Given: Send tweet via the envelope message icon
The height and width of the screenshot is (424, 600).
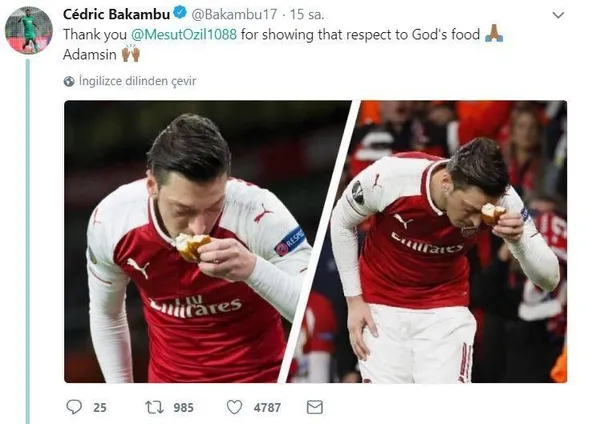Looking at the screenshot, I should [314, 406].
